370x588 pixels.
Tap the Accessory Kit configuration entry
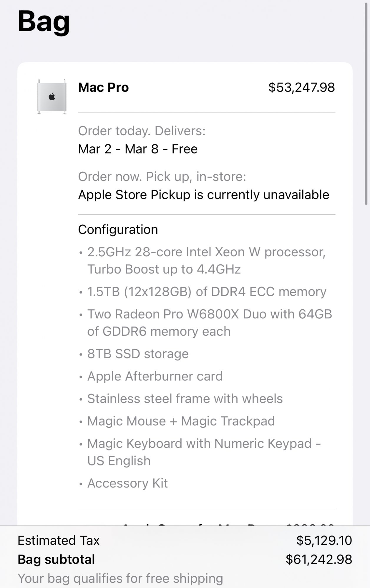coord(127,483)
